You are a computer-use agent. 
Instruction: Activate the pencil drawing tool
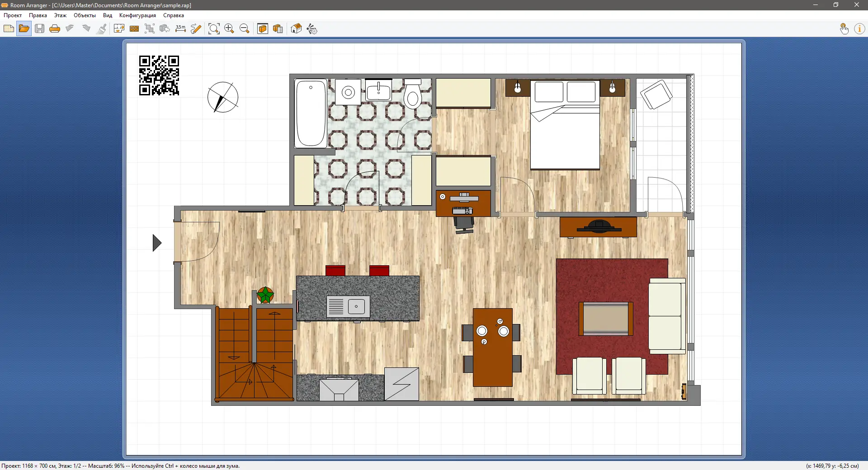tap(196, 28)
